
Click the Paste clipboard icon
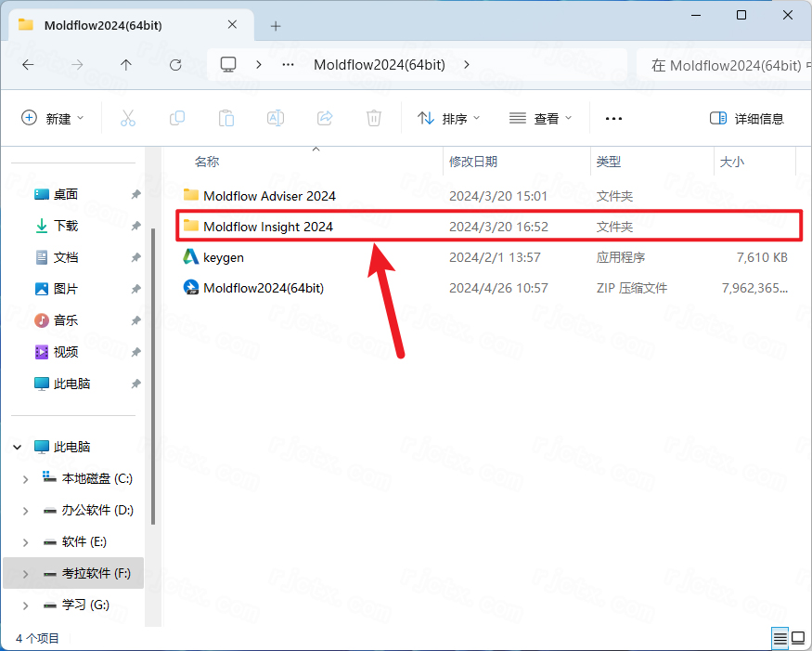tap(226, 118)
